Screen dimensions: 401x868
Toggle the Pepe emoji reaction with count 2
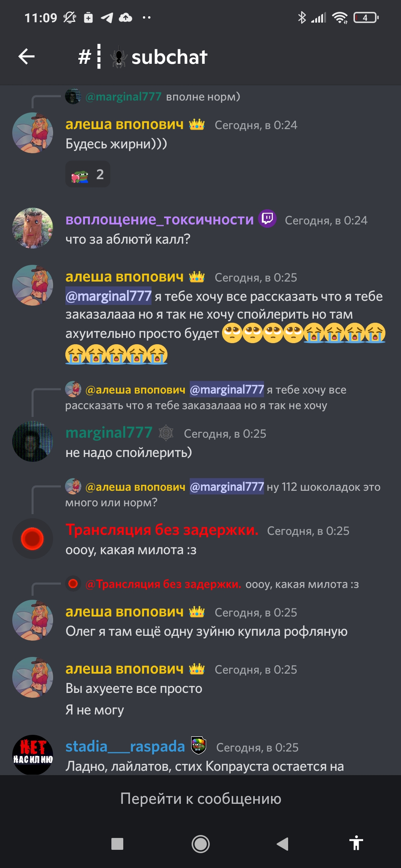coord(88,174)
